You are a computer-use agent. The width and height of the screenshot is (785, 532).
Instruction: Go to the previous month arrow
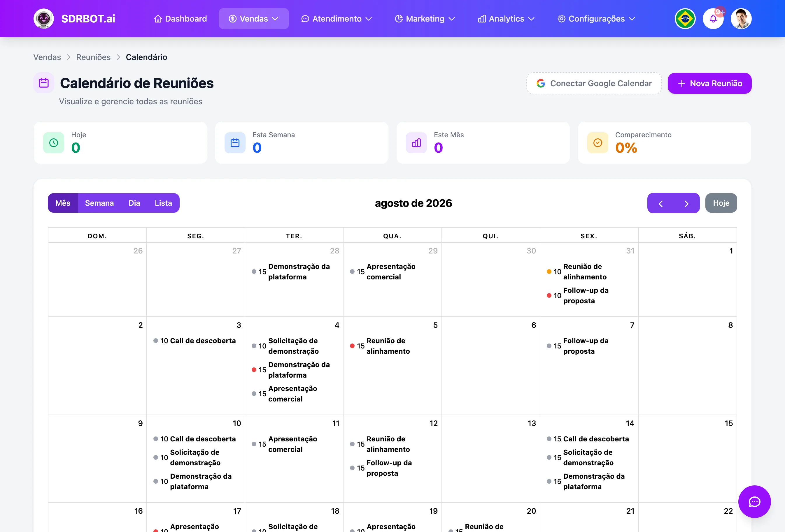(660, 203)
